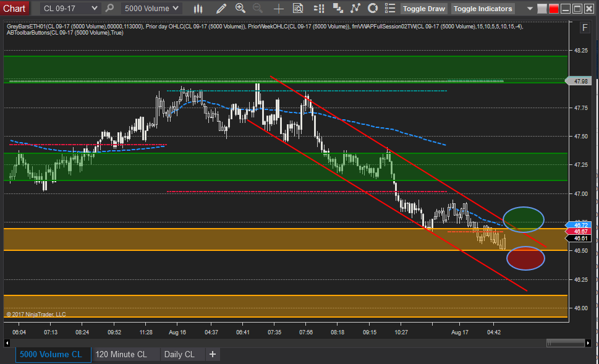599x364 pixels.
Task: Add a new tab with plus button
Action: [x=213, y=355]
